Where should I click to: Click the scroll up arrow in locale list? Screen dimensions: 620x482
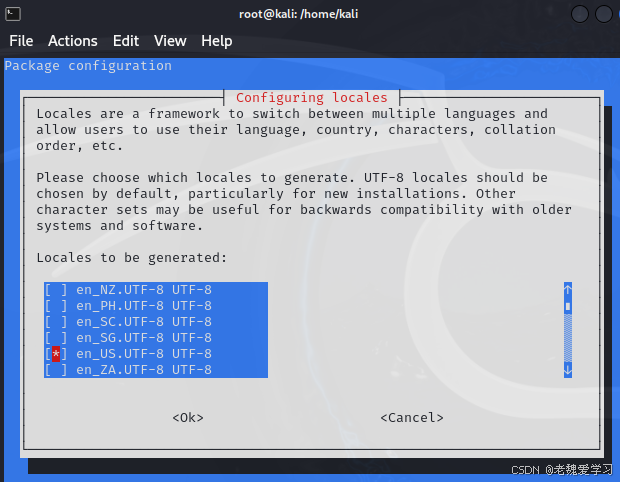568,289
